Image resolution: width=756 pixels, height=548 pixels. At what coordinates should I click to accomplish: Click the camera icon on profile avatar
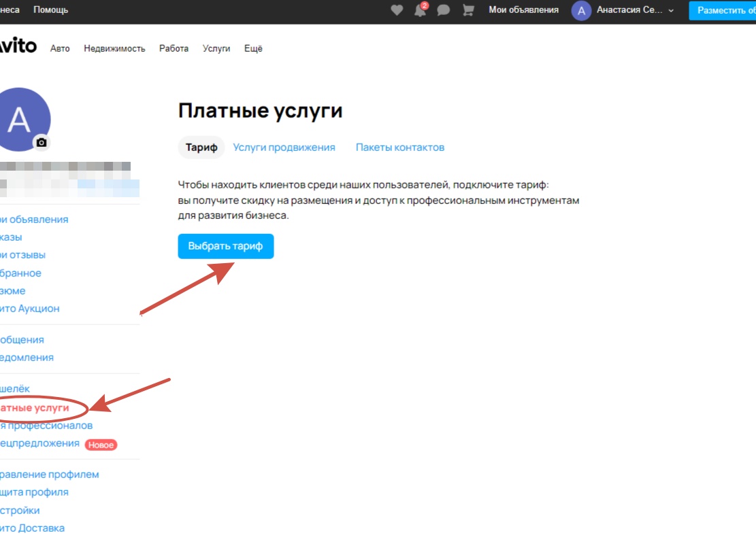click(42, 143)
